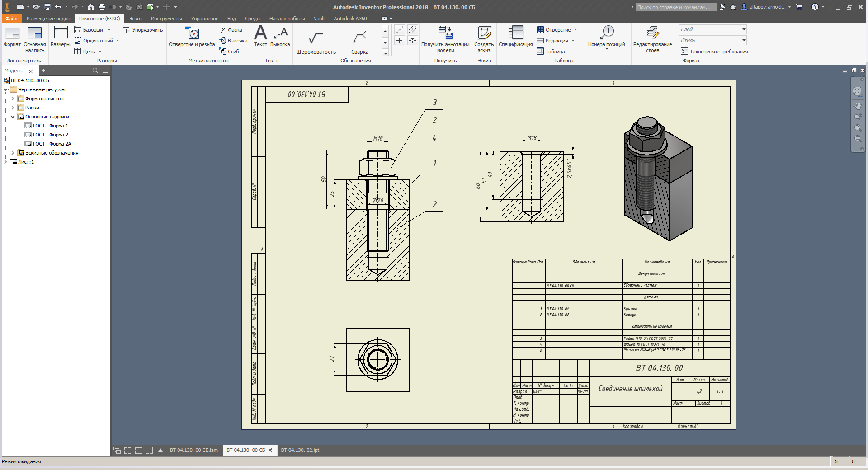Switch to the Эскиз ribbon tab

click(x=136, y=19)
